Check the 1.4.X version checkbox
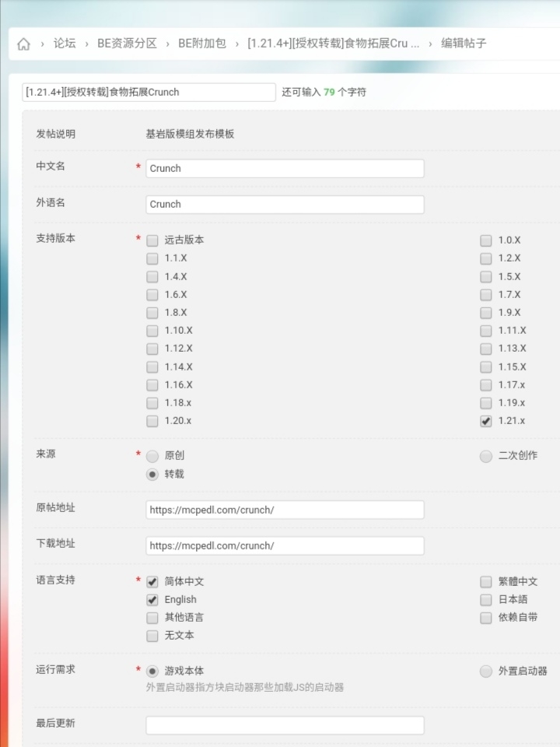 pos(152,277)
